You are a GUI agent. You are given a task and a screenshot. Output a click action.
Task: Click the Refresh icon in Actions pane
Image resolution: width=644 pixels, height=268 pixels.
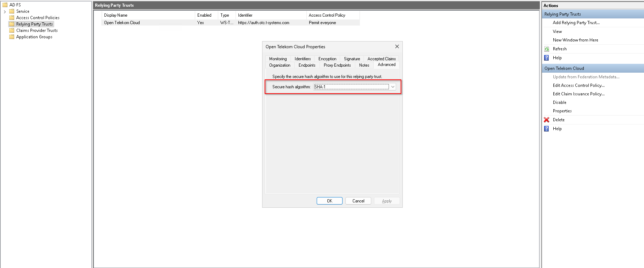(x=547, y=49)
